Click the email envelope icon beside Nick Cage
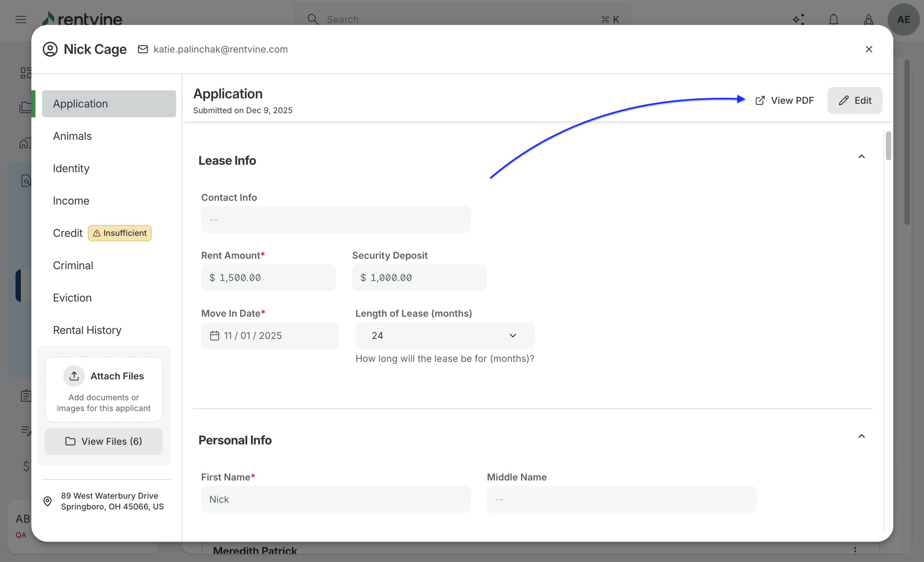Screen dimensions: 924x562 (143, 49)
